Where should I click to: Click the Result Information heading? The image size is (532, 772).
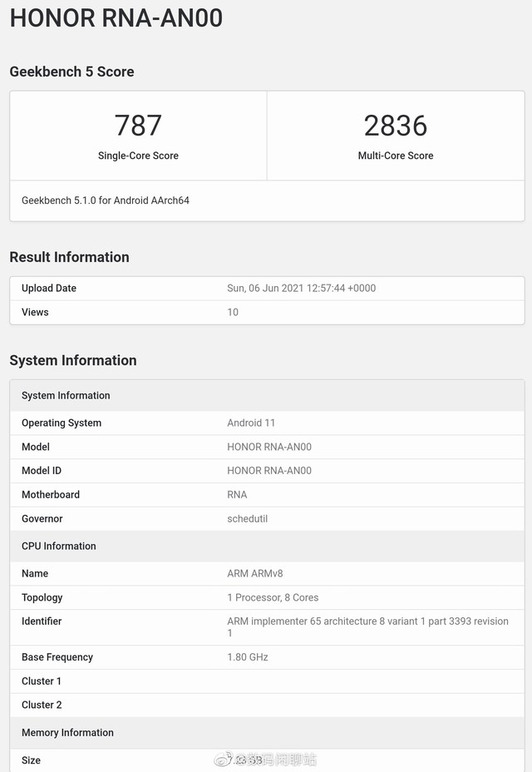(69, 257)
